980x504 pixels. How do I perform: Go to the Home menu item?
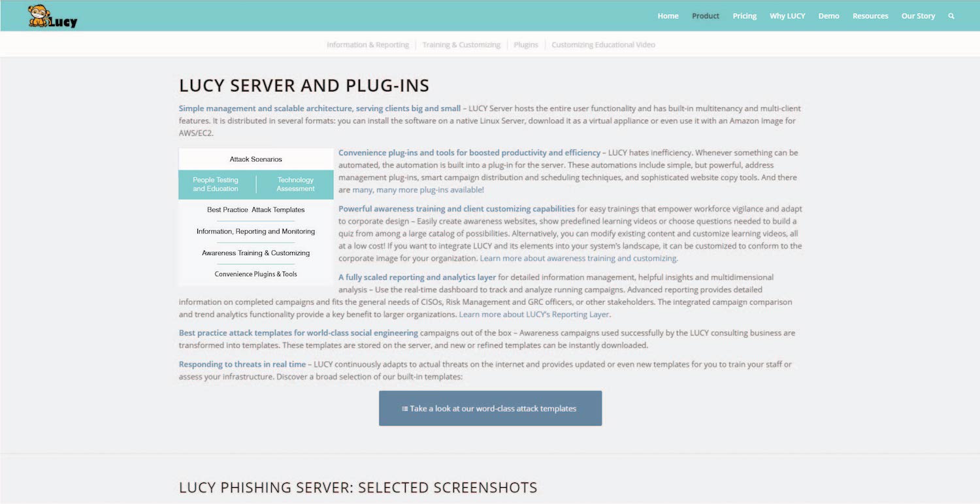coord(668,16)
